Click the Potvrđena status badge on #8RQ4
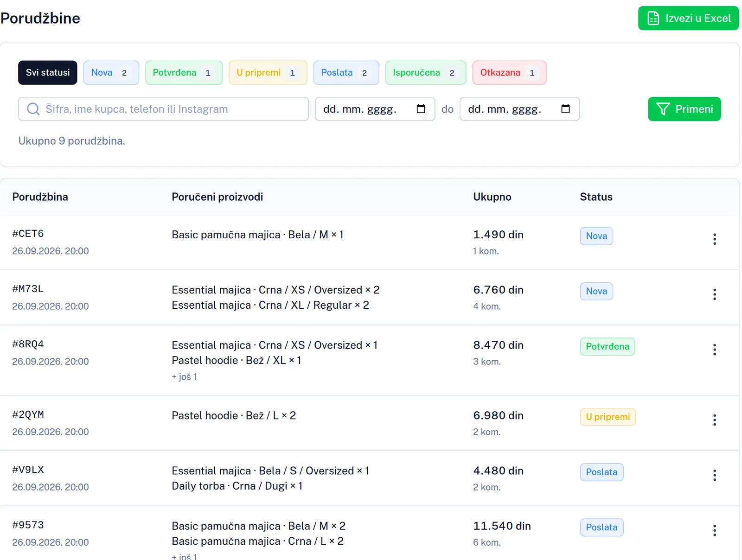The width and height of the screenshot is (742, 560). click(607, 347)
